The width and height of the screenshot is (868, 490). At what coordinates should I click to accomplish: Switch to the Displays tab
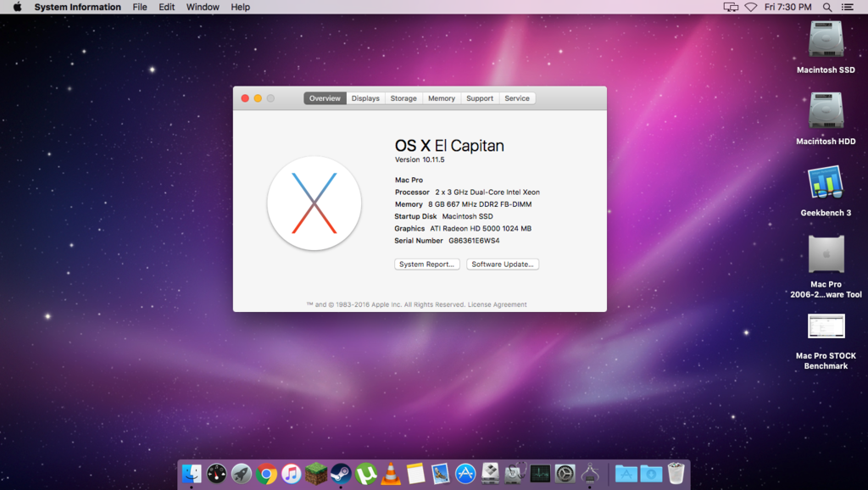click(365, 98)
